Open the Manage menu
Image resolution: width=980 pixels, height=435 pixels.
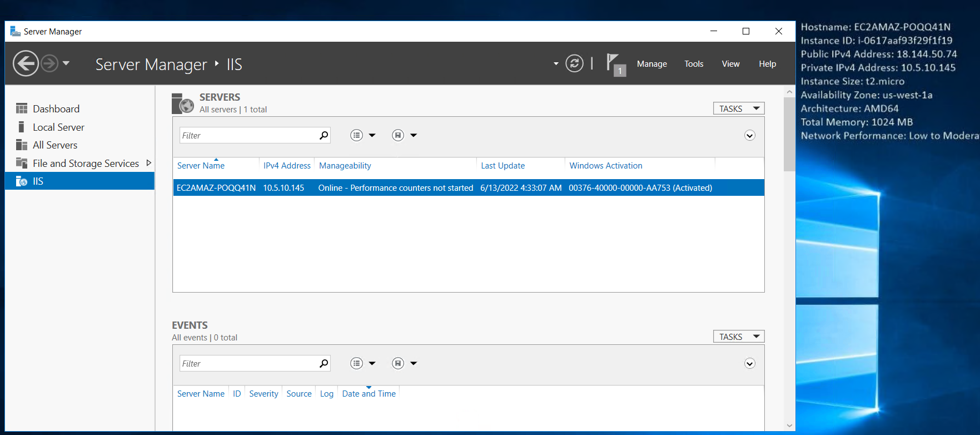click(651, 64)
